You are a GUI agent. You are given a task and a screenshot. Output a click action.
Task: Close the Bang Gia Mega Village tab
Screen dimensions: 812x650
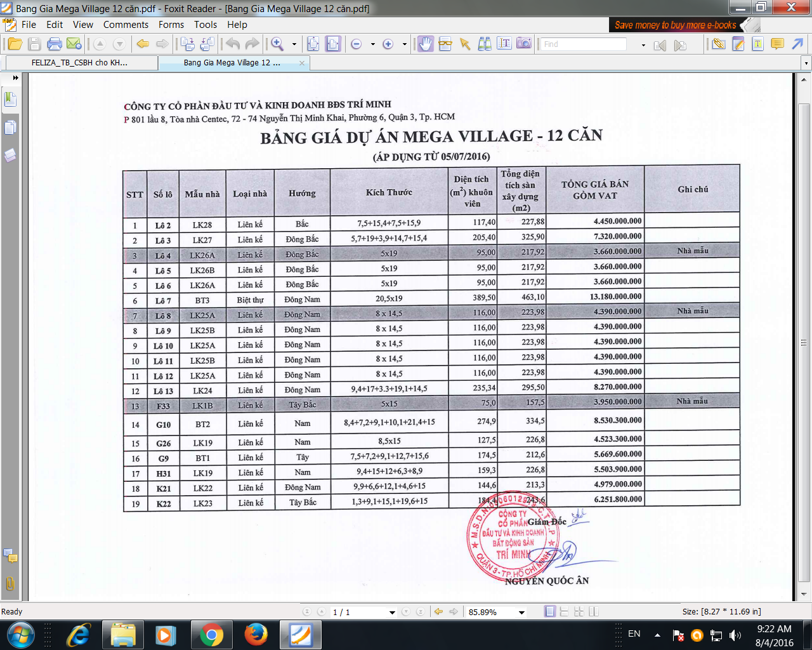point(302,63)
